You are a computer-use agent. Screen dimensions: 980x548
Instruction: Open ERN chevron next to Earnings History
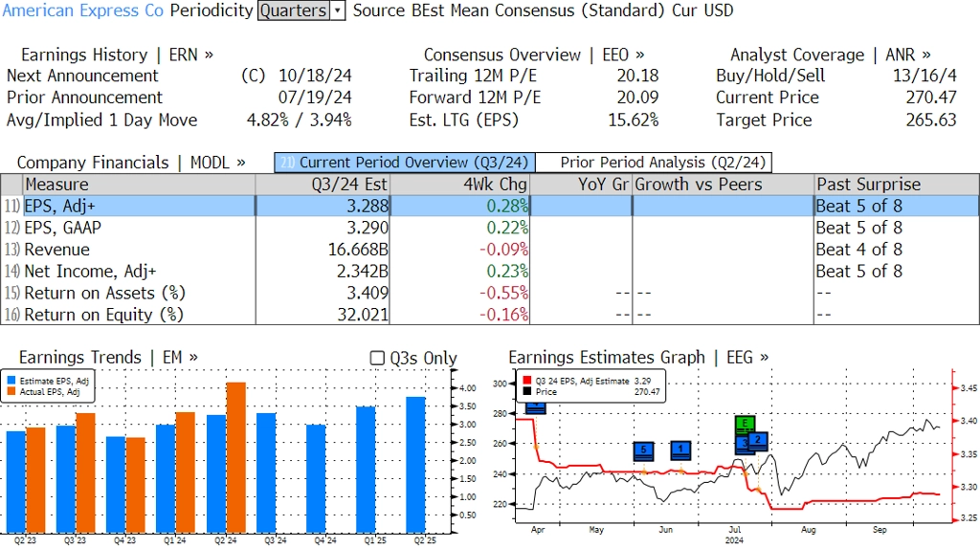209,55
